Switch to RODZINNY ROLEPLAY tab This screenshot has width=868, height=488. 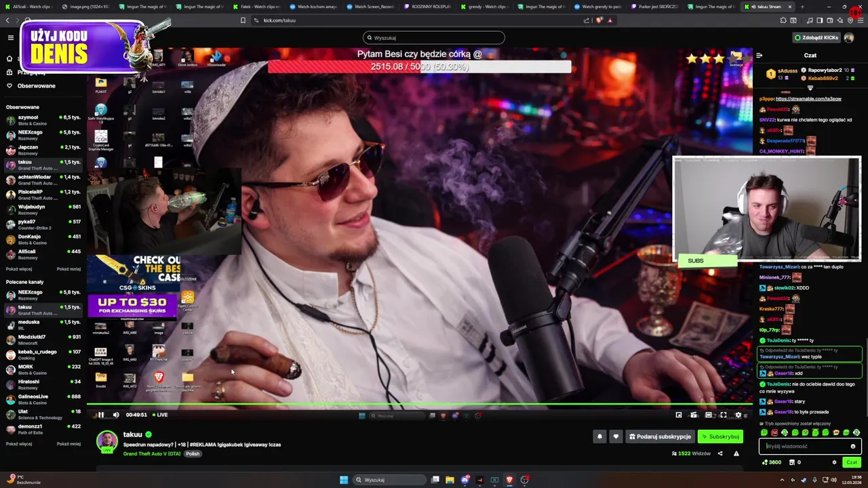tap(429, 7)
